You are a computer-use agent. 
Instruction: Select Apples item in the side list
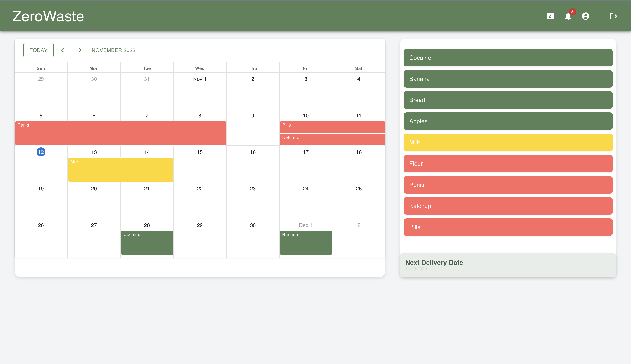(x=508, y=121)
